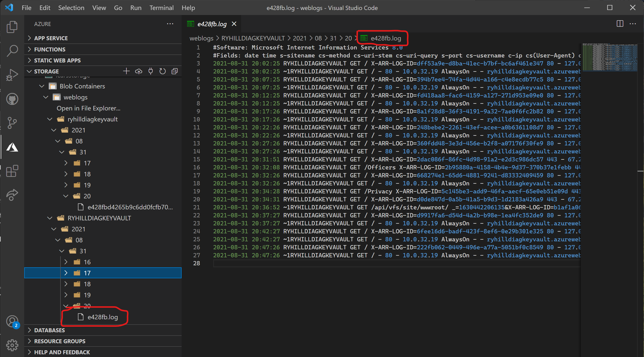
Task: Expand the APP SERVICE section
Action: [103, 38]
